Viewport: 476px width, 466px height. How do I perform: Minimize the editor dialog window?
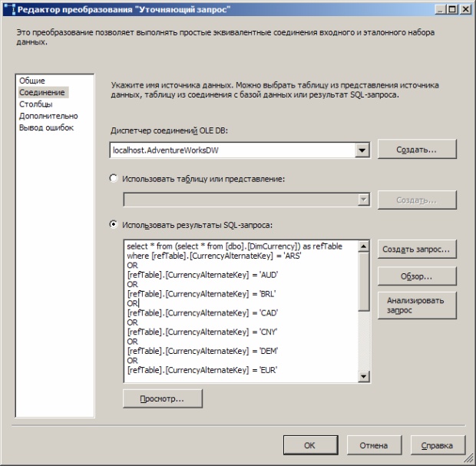(x=438, y=8)
